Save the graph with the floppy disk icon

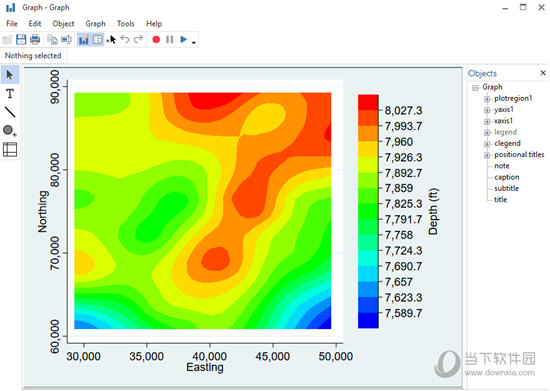click(x=21, y=39)
